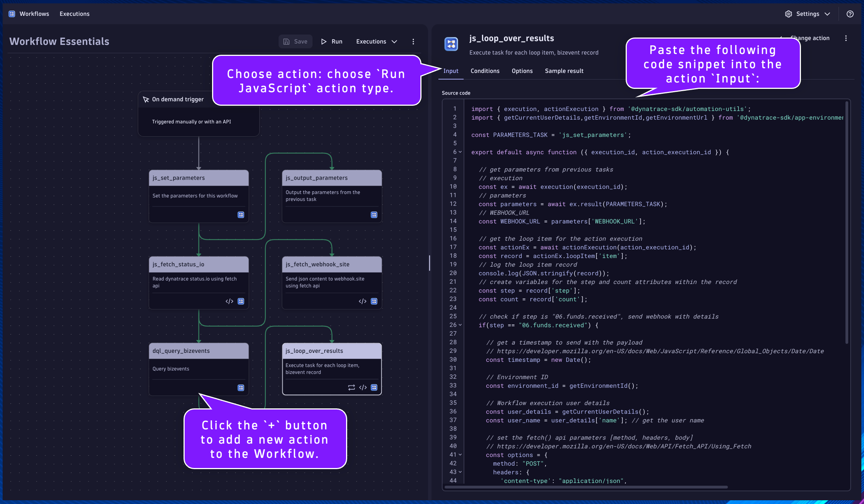Click code line 14 WEBHOOK_URL assignment
The height and width of the screenshot is (504, 864).
coord(562,222)
